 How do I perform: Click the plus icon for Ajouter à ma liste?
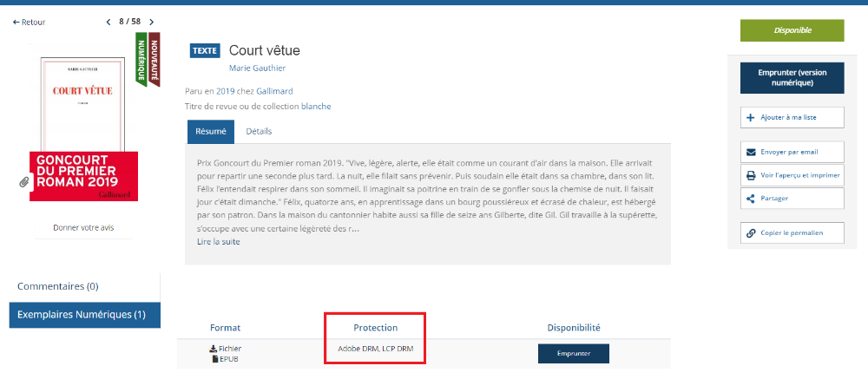(751, 117)
